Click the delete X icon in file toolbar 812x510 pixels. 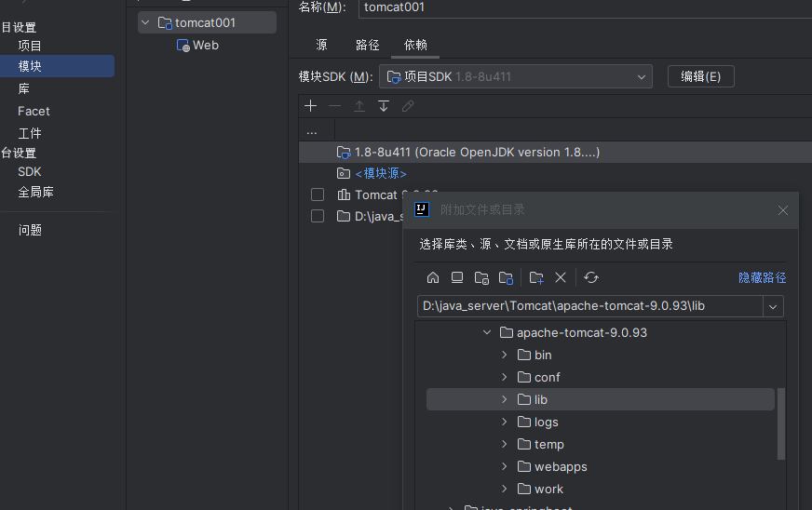tap(561, 277)
